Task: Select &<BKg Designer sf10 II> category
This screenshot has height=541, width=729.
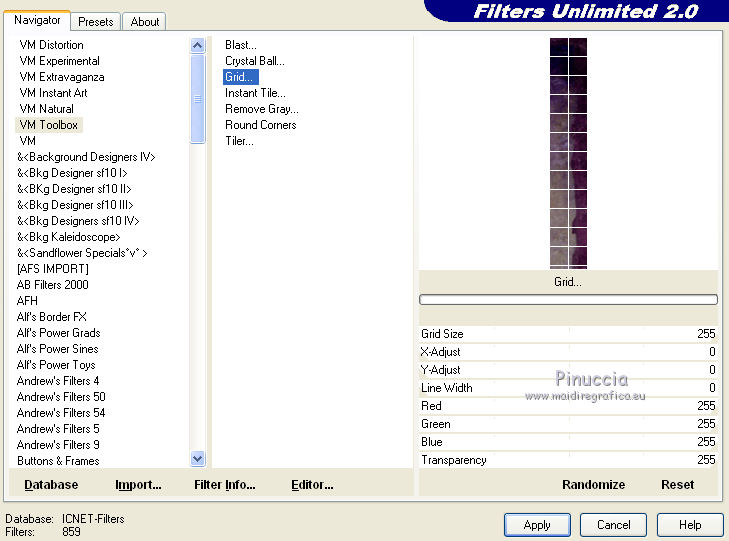Action: pyautogui.click(x=74, y=189)
